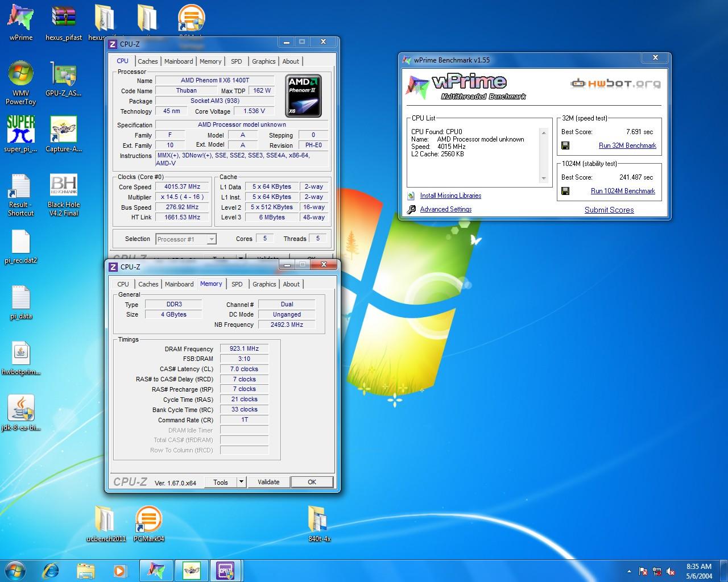
Task: Click the Advanced Settings wrench icon
Action: (x=411, y=209)
